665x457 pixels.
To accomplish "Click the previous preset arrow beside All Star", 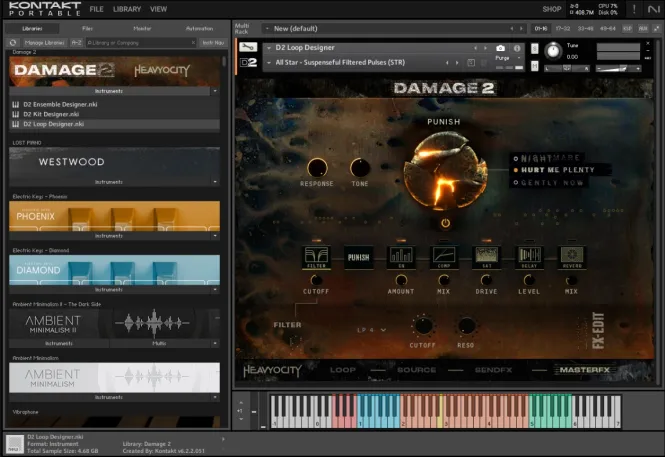I will point(447,63).
